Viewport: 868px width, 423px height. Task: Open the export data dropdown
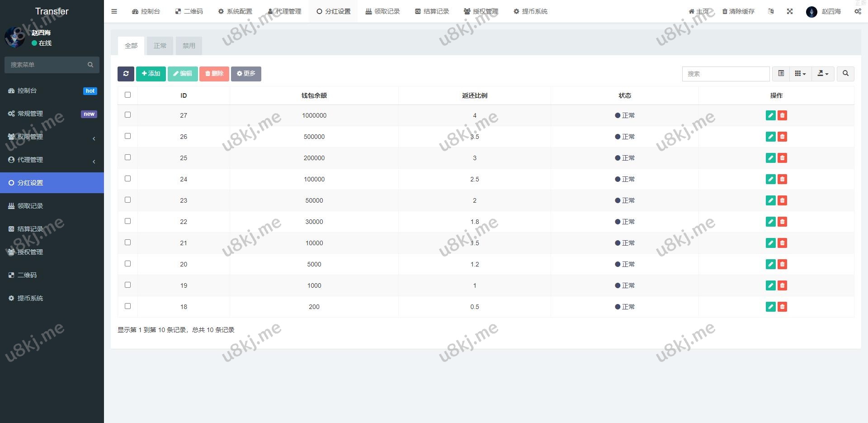click(x=823, y=74)
